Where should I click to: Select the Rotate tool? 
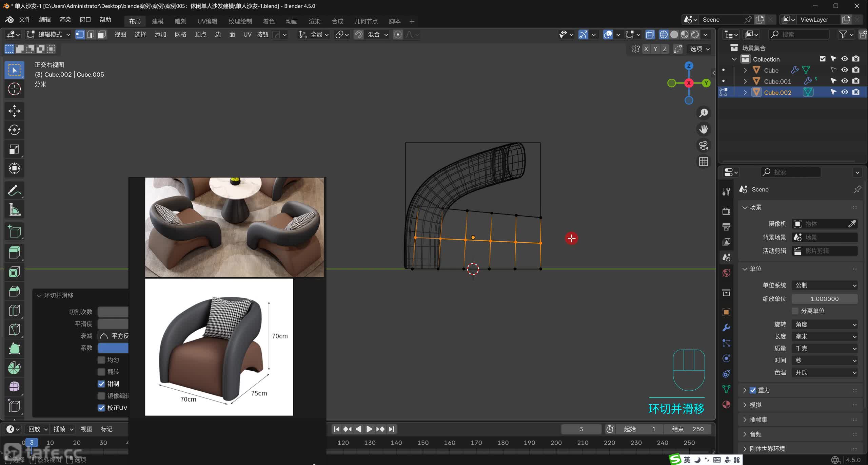pyautogui.click(x=14, y=130)
